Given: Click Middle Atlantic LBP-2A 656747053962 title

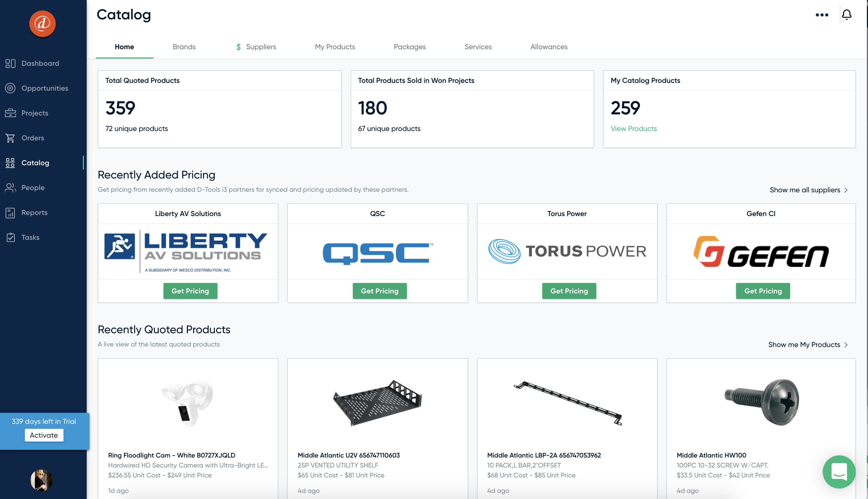Looking at the screenshot, I should (x=544, y=455).
